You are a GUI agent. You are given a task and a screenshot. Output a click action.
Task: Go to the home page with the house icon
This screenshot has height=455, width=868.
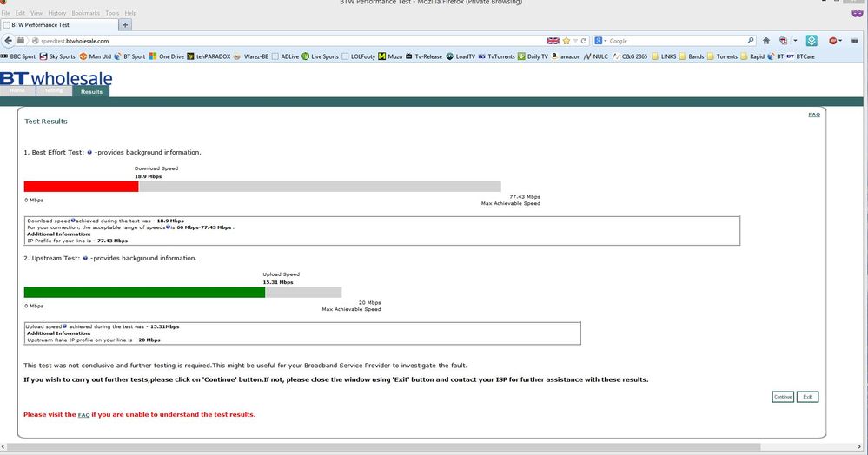[766, 41]
